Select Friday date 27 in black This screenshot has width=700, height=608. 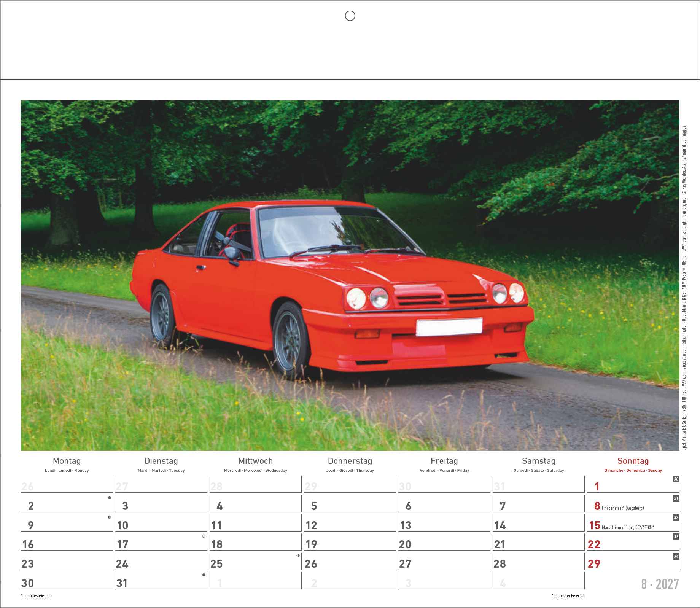click(406, 564)
